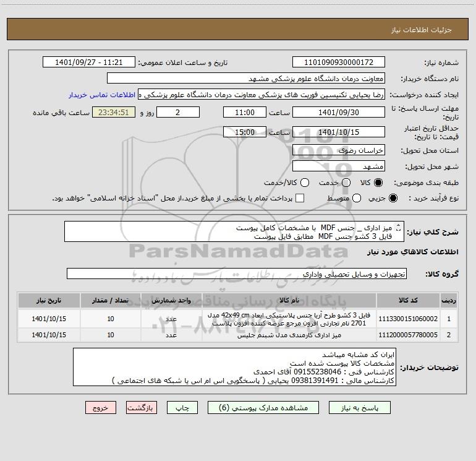Click the پاسخ به نیاز button
This screenshot has height=461, width=476.
point(360,408)
